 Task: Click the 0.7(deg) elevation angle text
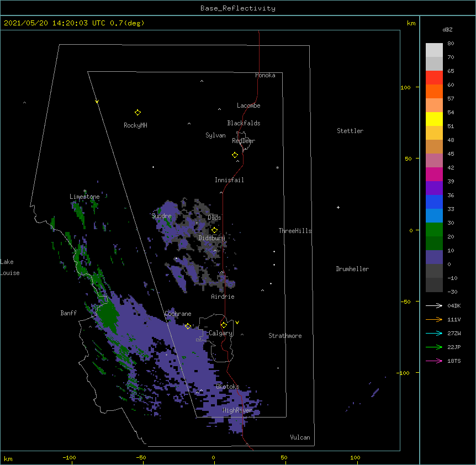pos(127,23)
